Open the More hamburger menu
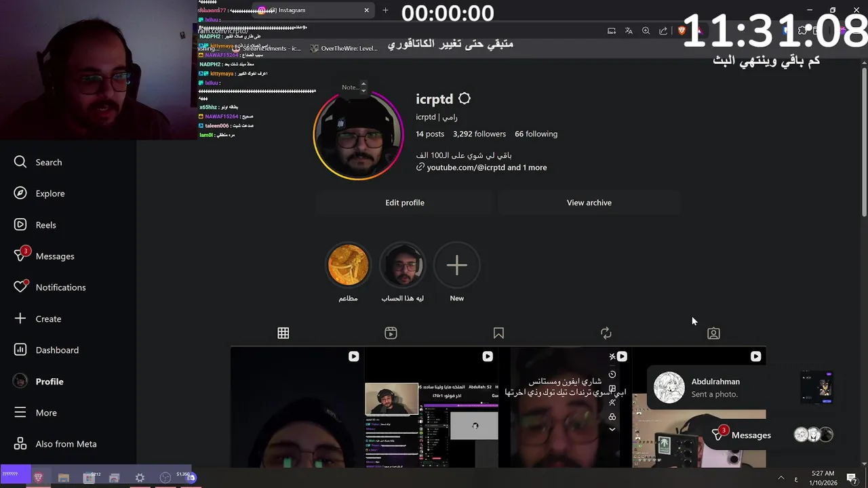 tap(35, 412)
